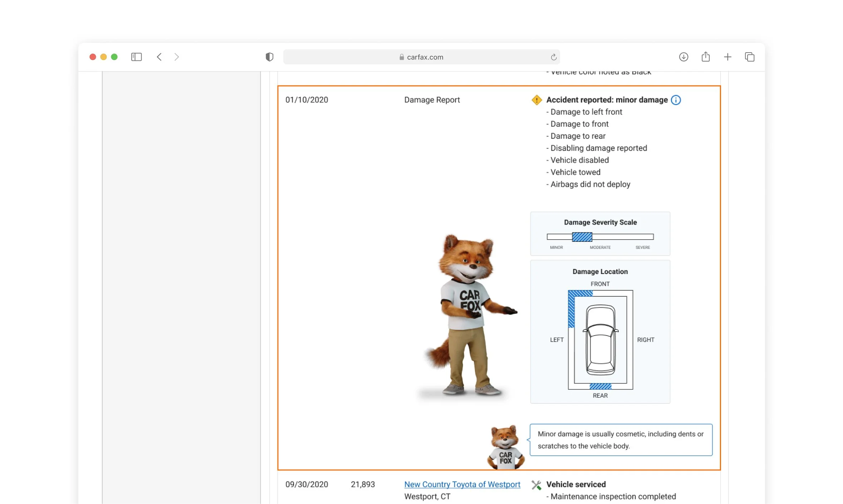Click the yellow accident warning diamond icon
843x504 pixels.
(x=536, y=100)
